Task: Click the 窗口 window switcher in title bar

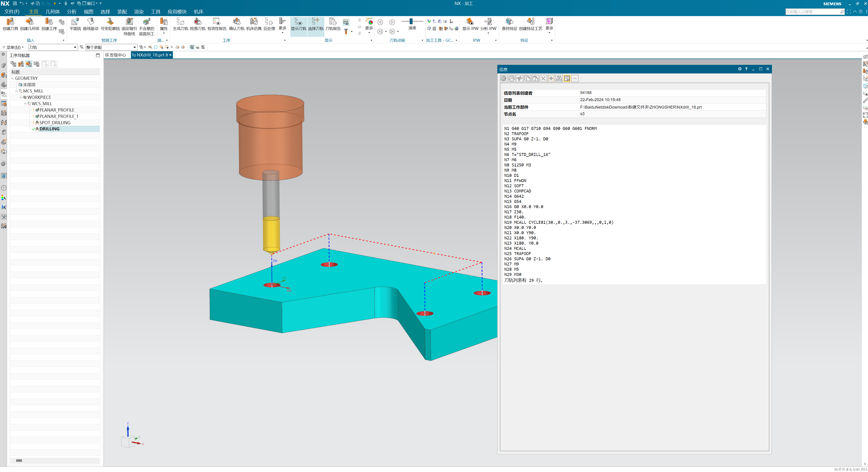Action: [x=90, y=3]
